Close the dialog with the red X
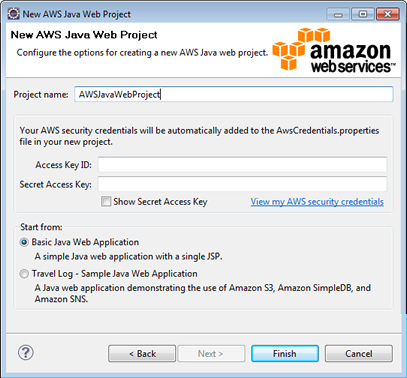The height and width of the screenshot is (378, 407). (x=388, y=14)
